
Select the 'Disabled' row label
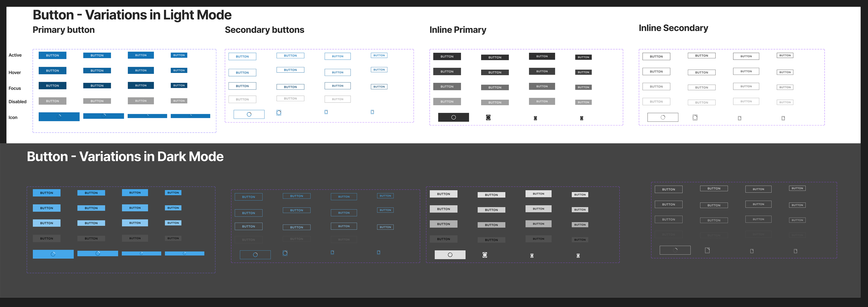[18, 102]
